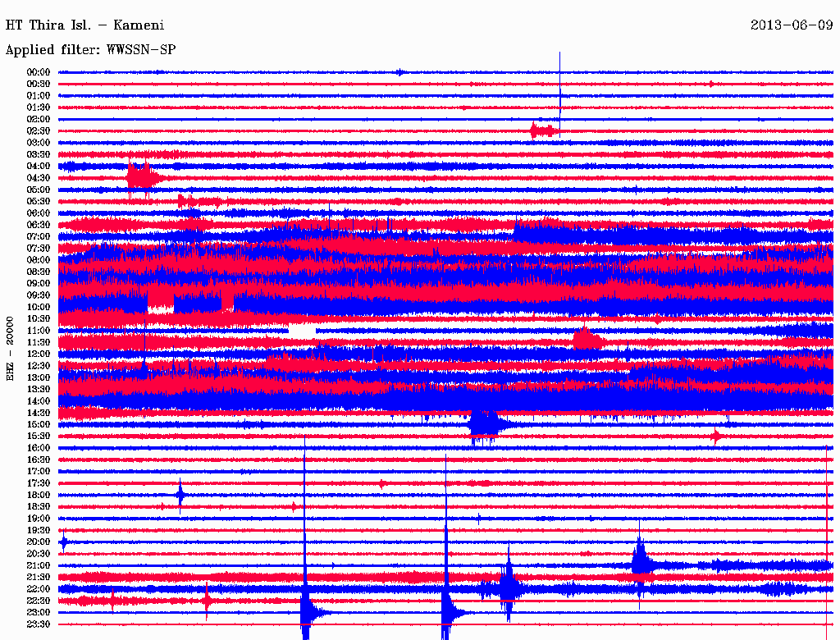Click the 19:00 time label

coord(39,519)
